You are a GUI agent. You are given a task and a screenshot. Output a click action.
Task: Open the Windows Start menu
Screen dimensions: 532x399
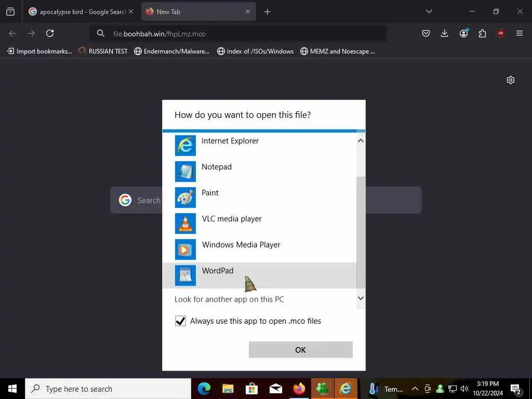[x=12, y=389]
